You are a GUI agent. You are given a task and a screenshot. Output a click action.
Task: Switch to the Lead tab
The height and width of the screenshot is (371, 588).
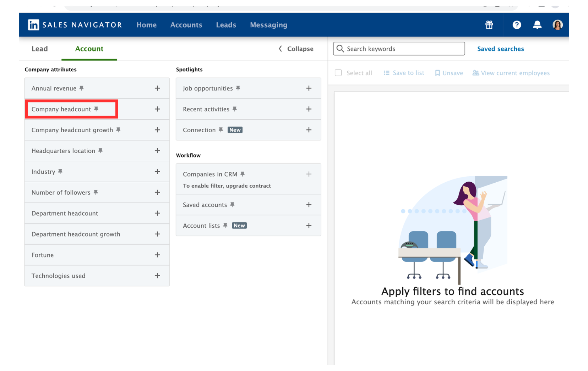[39, 49]
